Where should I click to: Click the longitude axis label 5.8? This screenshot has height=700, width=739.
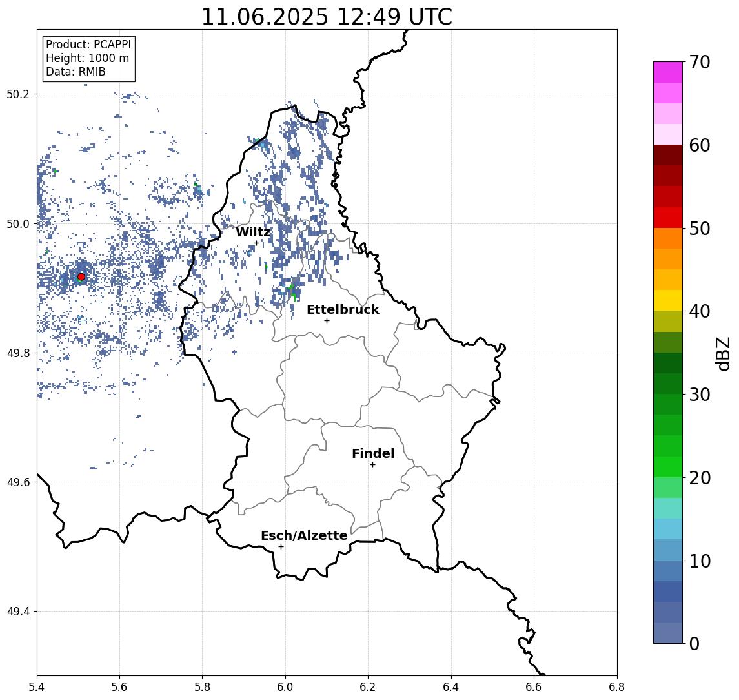203,687
